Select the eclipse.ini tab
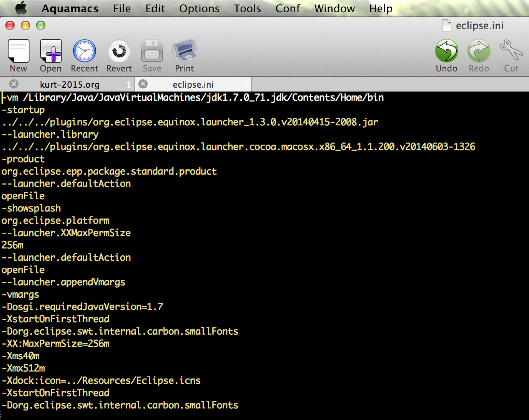 pos(193,84)
